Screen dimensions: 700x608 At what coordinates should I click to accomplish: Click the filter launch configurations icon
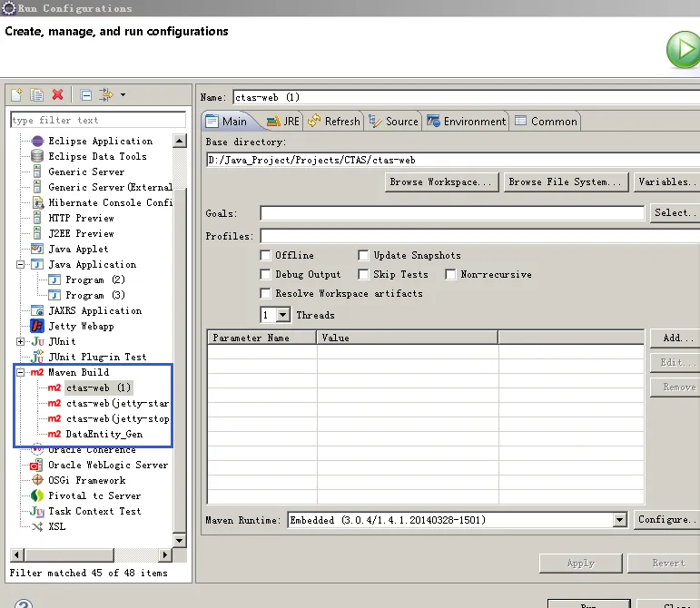pyautogui.click(x=106, y=94)
